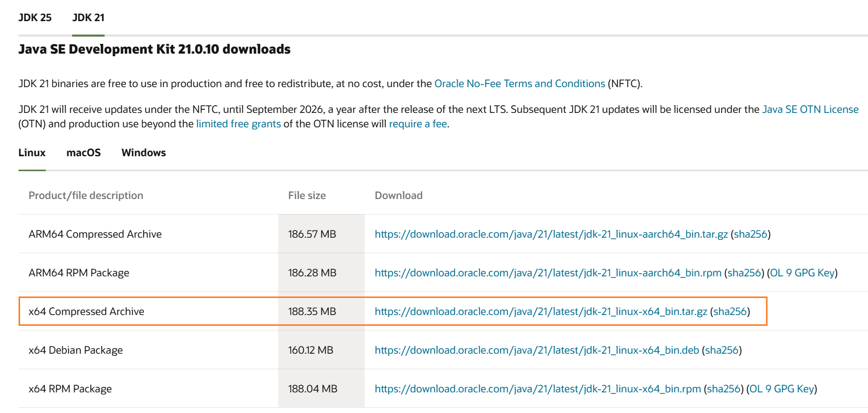Select the JDK 21 tab
Viewport: 868px width, 413px height.
(x=89, y=18)
